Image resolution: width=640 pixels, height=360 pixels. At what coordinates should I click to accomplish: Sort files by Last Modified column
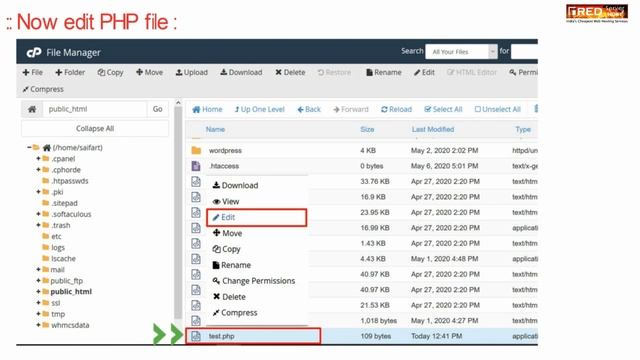(x=433, y=129)
